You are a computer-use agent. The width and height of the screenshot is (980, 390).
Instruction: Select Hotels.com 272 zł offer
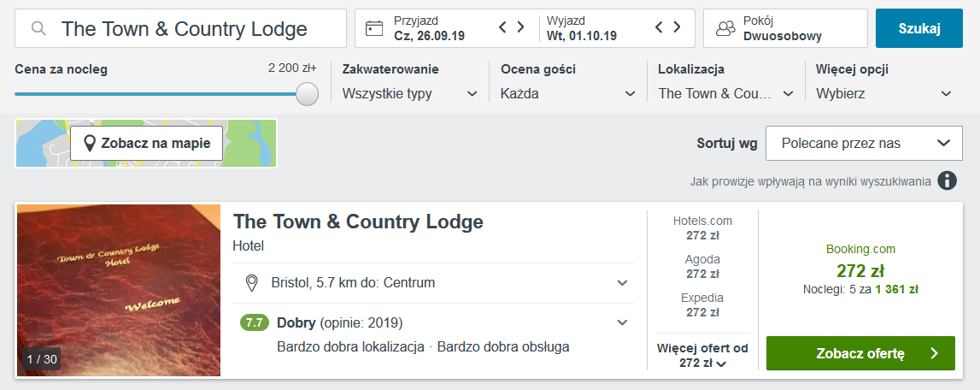tap(702, 227)
